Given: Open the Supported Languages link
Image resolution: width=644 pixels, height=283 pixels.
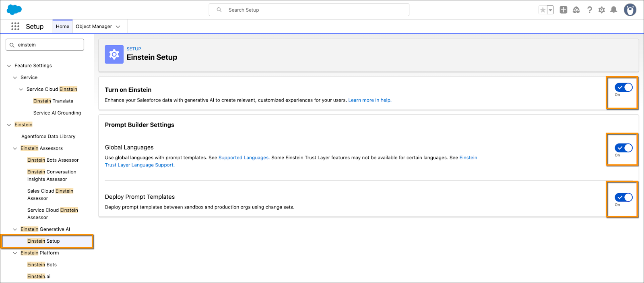Looking at the screenshot, I should [244, 158].
